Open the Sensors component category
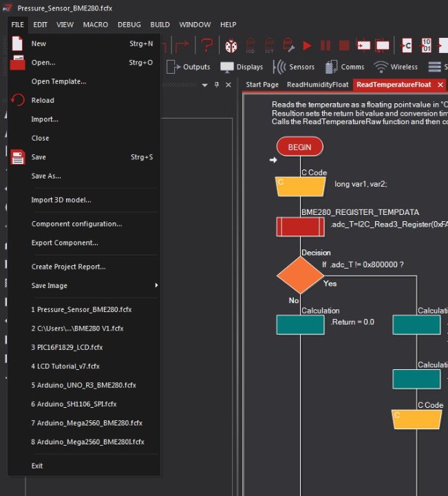Viewport: 448px width, 496px height. (294, 67)
